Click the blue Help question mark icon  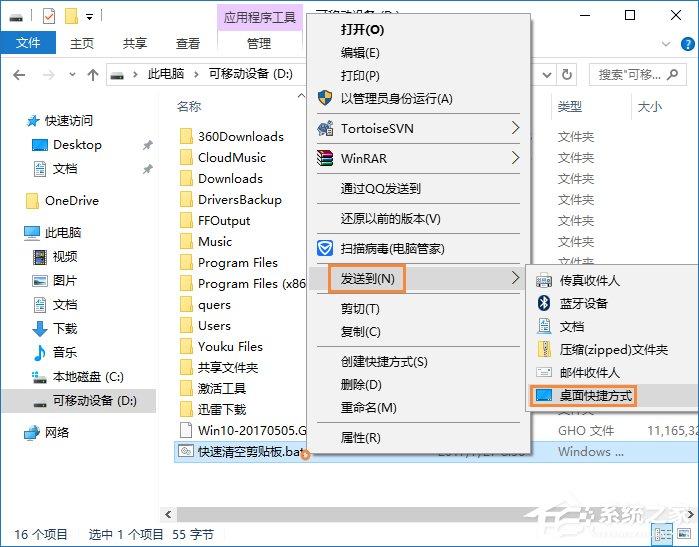(x=687, y=44)
